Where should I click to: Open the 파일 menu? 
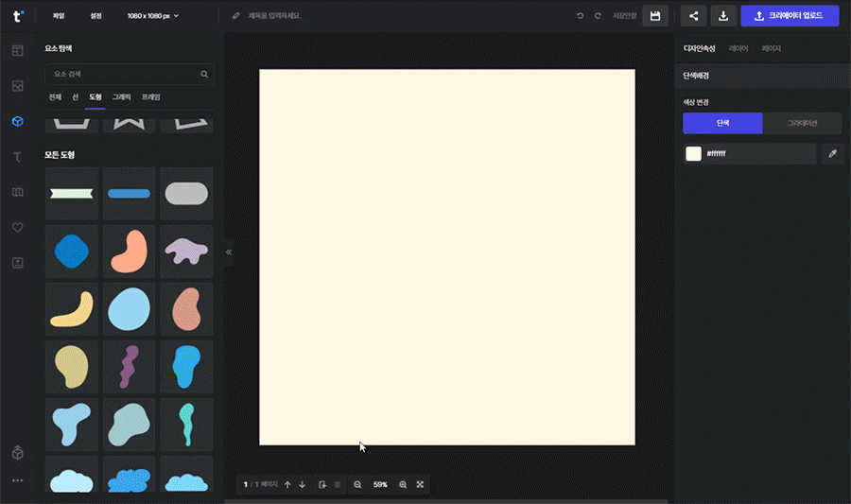point(58,16)
